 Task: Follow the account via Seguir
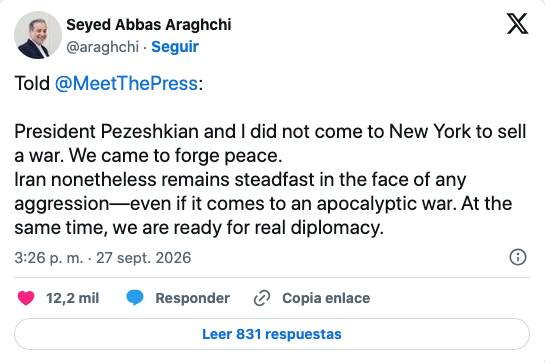175,47
